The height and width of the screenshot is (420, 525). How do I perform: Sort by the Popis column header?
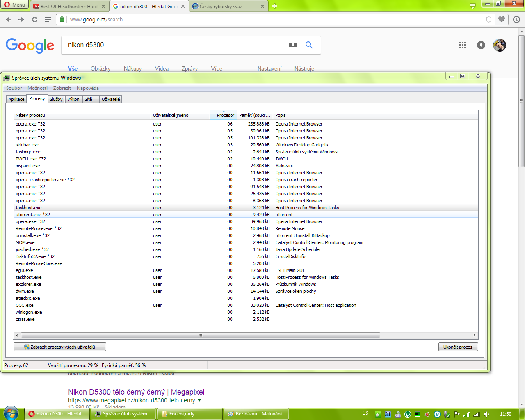pyautogui.click(x=375, y=115)
